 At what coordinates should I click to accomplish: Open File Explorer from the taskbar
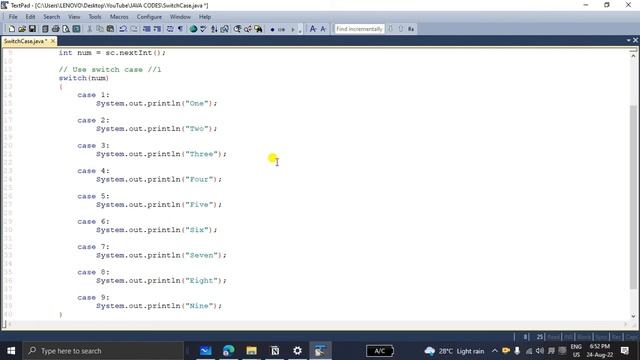pyautogui.click(x=251, y=351)
